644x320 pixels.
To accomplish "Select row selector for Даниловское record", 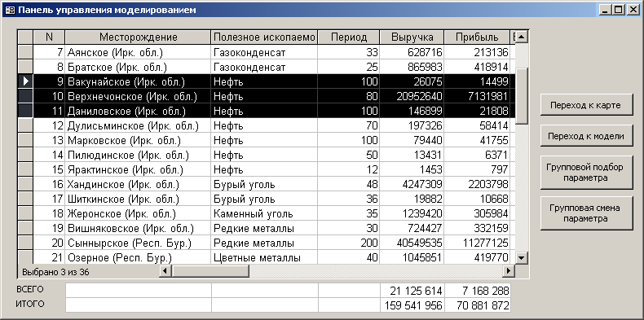I will pyautogui.click(x=25, y=111).
